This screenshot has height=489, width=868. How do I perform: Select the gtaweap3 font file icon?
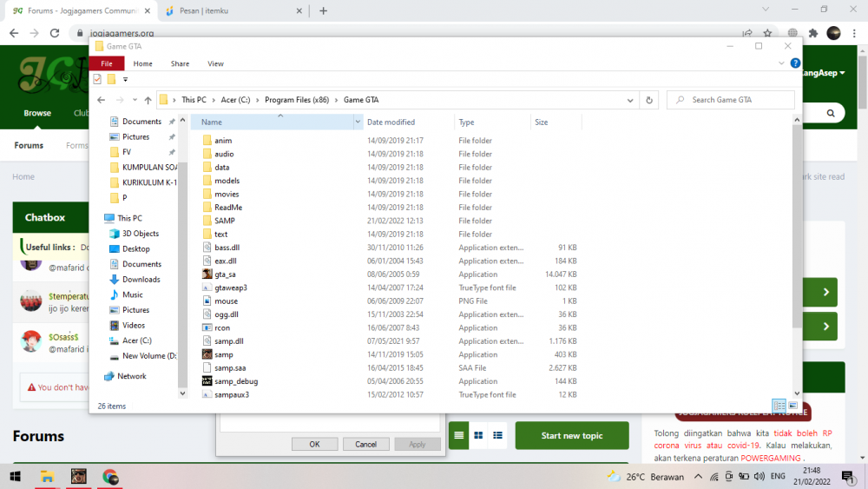207,287
